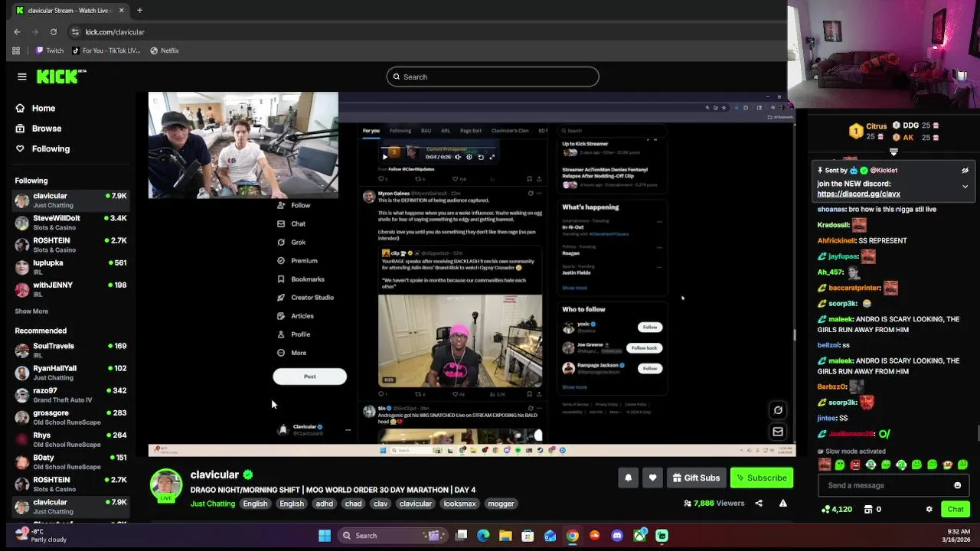Open the Netflix bookmark
Screen dimensions: 980x551
[x=165, y=51]
